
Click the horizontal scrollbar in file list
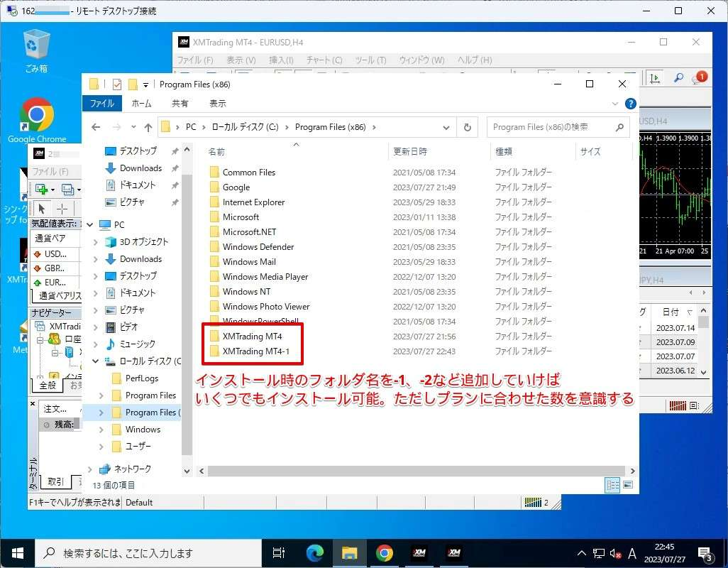416,471
